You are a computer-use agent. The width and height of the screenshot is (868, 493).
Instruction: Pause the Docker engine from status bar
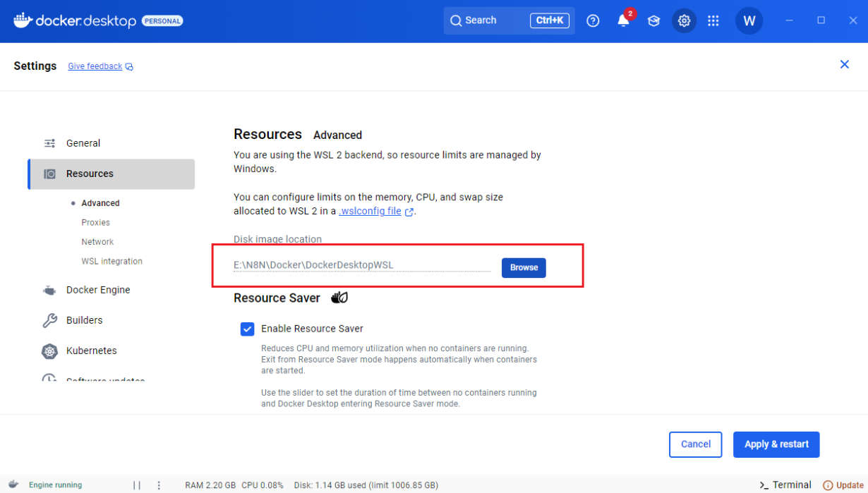[x=137, y=485]
